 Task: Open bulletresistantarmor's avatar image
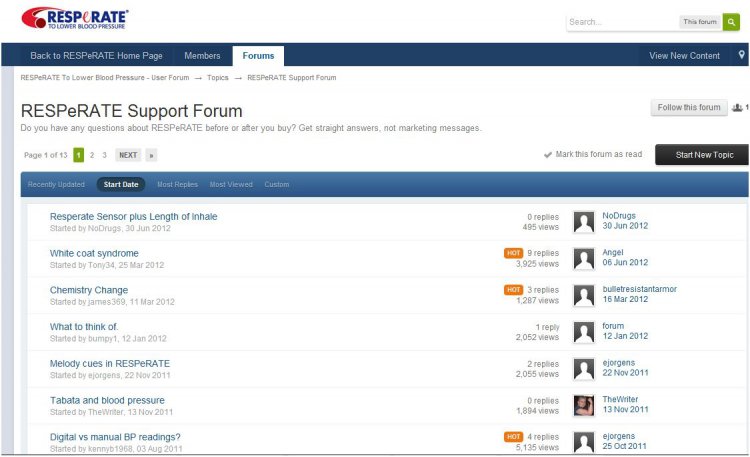click(584, 296)
